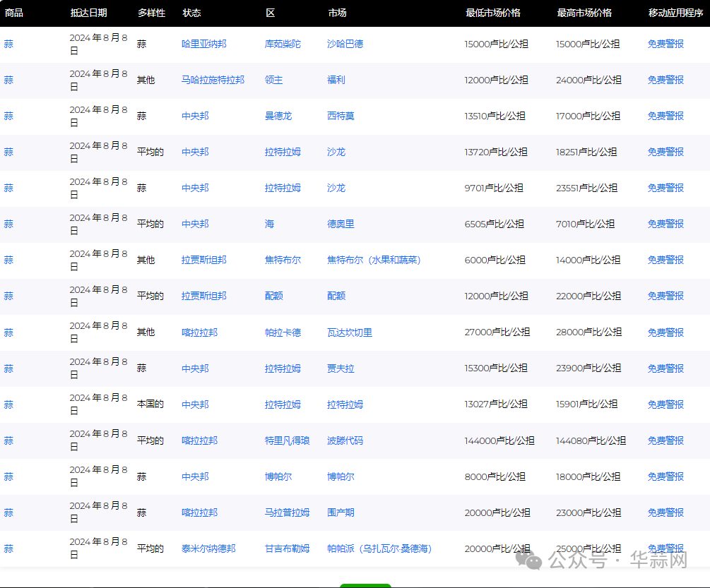Image resolution: width=710 pixels, height=588 pixels.
Task: Open the 帕拉卡德 district link
Action: [x=283, y=332]
